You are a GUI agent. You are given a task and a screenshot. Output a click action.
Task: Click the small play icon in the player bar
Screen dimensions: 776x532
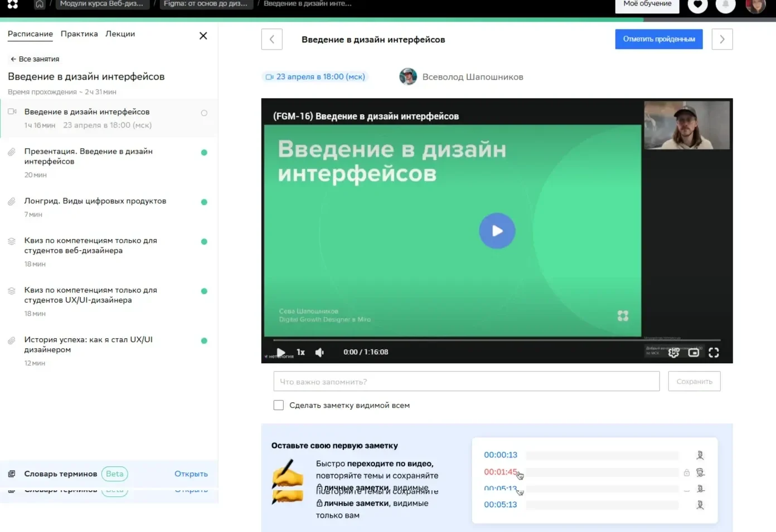point(280,352)
